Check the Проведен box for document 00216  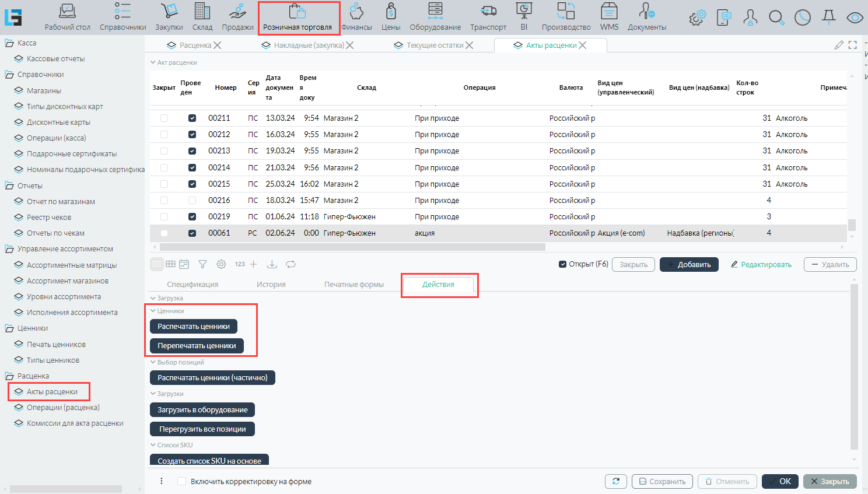click(x=192, y=200)
